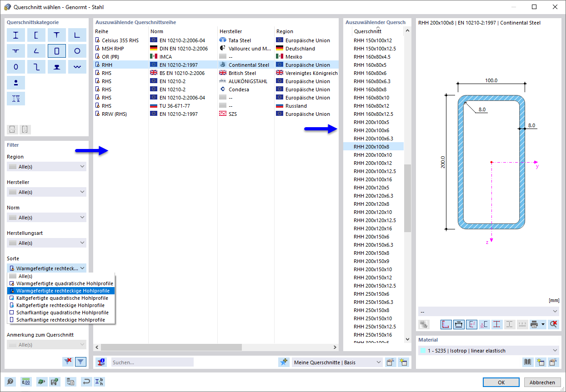Choose Scharfkantige rechteckige Hohlprofile option

coord(61,320)
